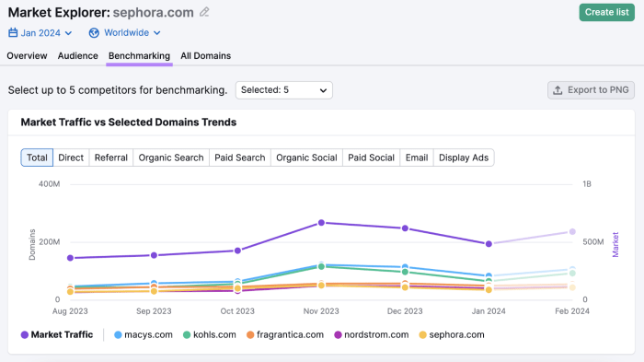Click the calendar icon next to Jan 2024
644x362 pixels.
[x=13, y=32]
